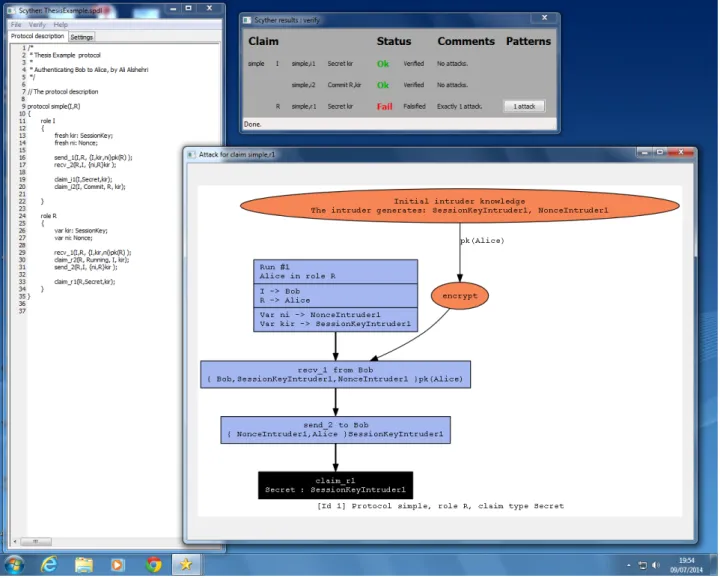Click the network tray icon
The width and height of the screenshot is (720, 578).
coord(644,566)
